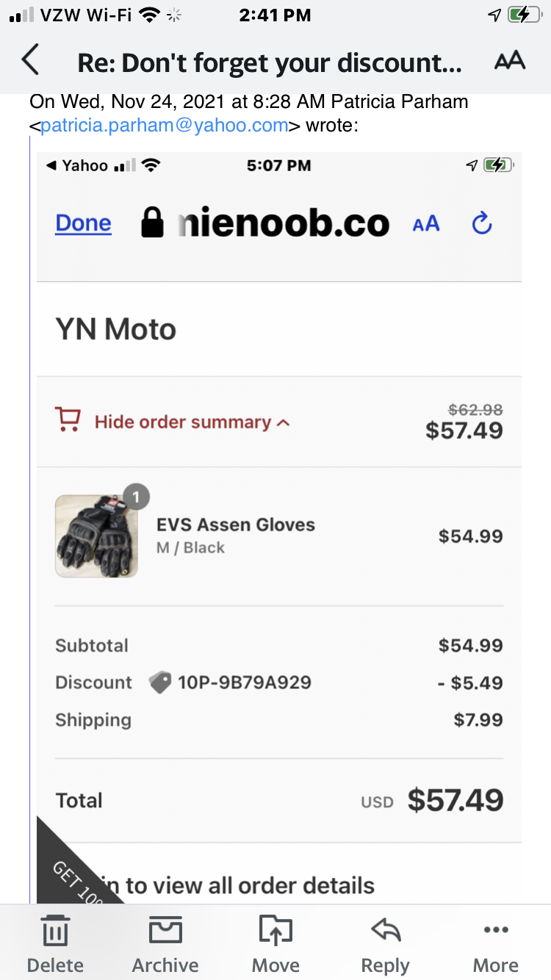Reply to this email
The image size is (551, 980).
[385, 943]
